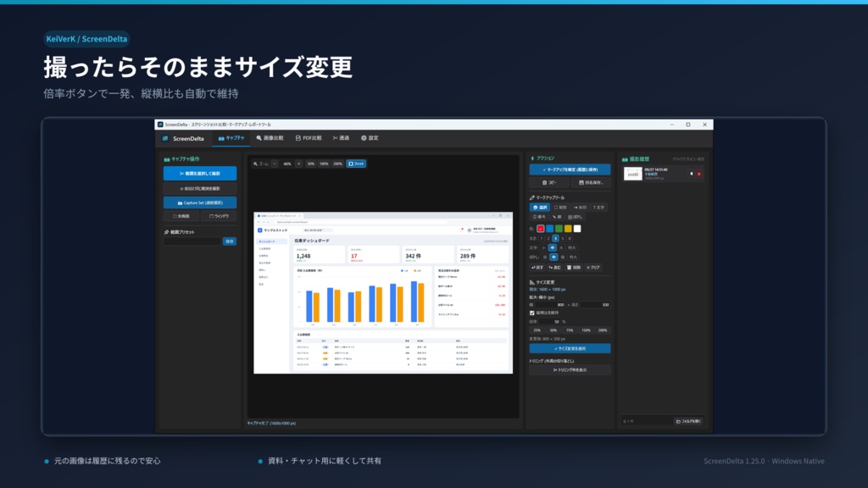Image resolution: width=868 pixels, height=488 pixels.
Task: Copy image with the コピー button
Action: tap(548, 183)
